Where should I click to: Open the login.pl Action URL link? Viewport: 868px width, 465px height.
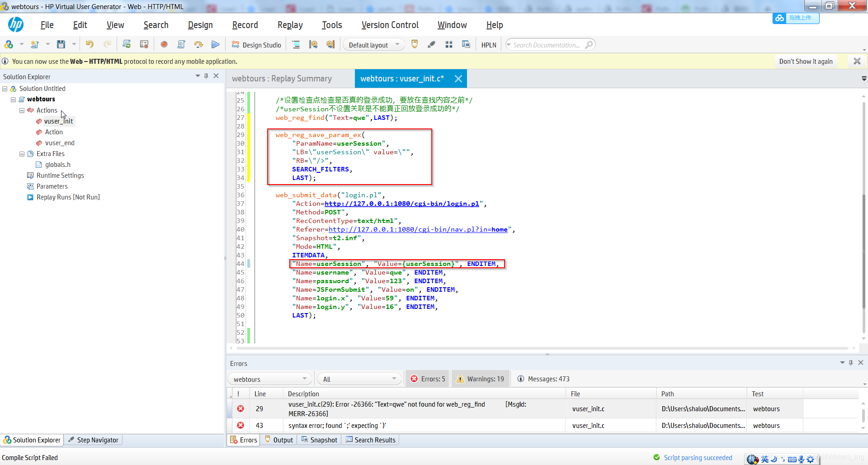pyautogui.click(x=402, y=204)
